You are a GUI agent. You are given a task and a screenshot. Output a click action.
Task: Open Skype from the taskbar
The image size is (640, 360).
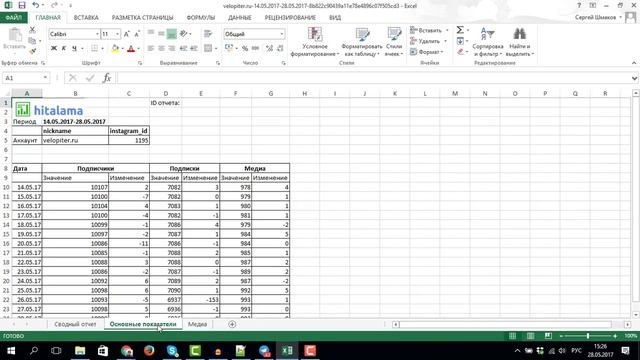(172, 351)
